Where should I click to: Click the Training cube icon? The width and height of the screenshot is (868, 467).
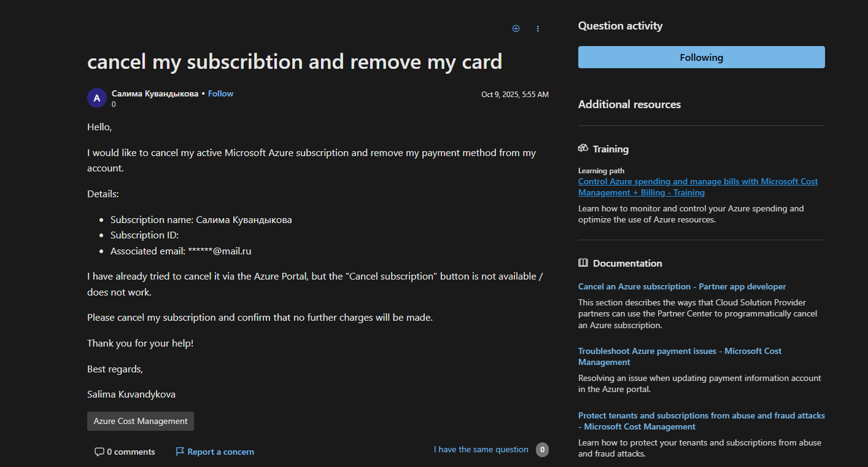[583, 148]
